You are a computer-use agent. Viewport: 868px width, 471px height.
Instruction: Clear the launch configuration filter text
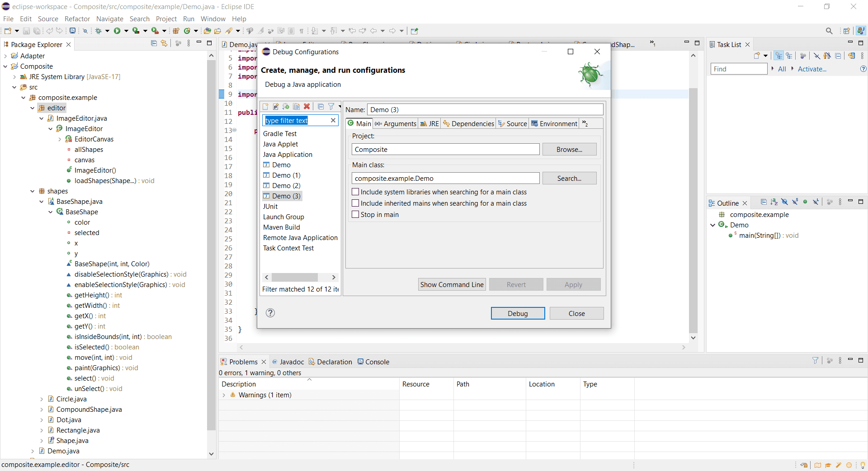pyautogui.click(x=333, y=120)
